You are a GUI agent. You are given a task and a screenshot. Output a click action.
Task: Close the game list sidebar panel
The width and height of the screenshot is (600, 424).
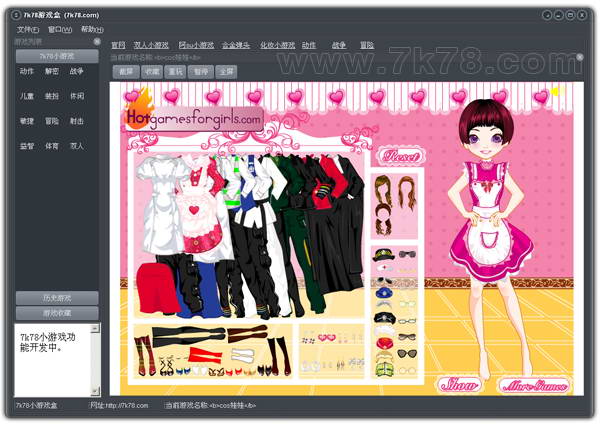(x=97, y=42)
